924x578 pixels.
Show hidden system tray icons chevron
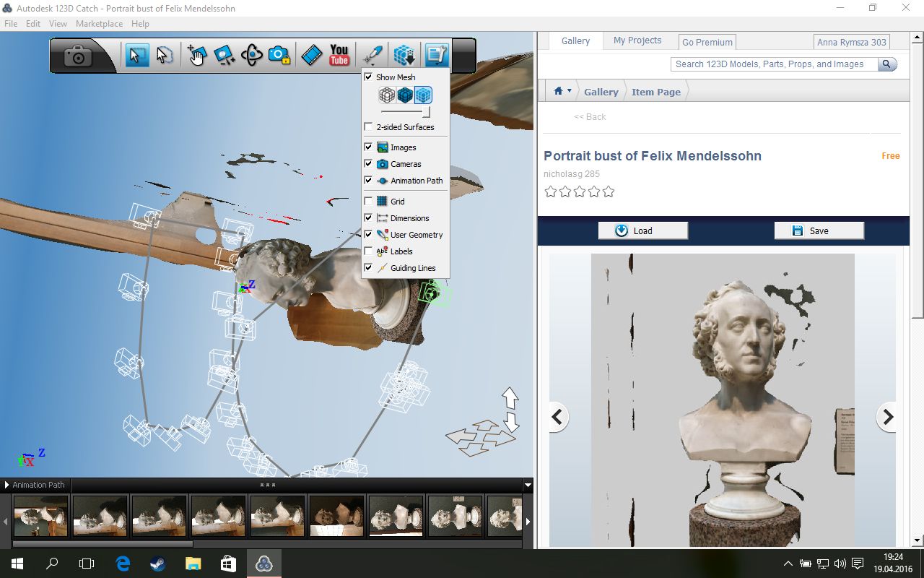(788, 564)
